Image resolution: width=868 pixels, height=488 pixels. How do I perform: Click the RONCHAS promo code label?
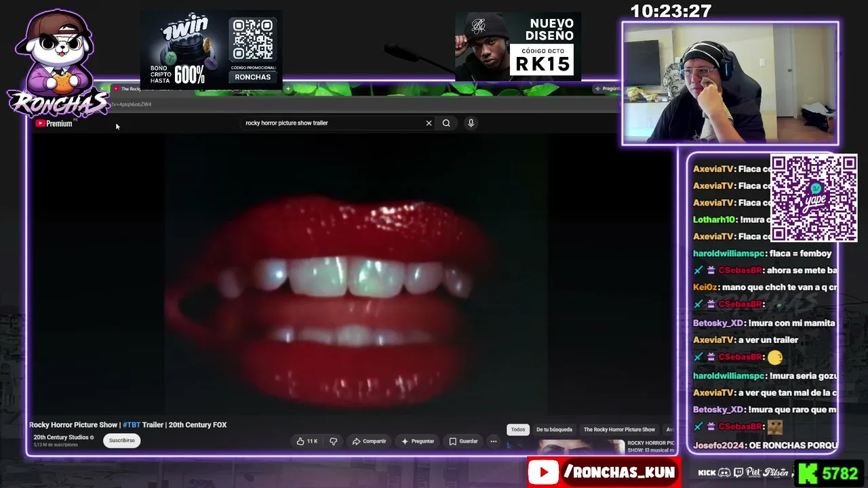pos(252,77)
